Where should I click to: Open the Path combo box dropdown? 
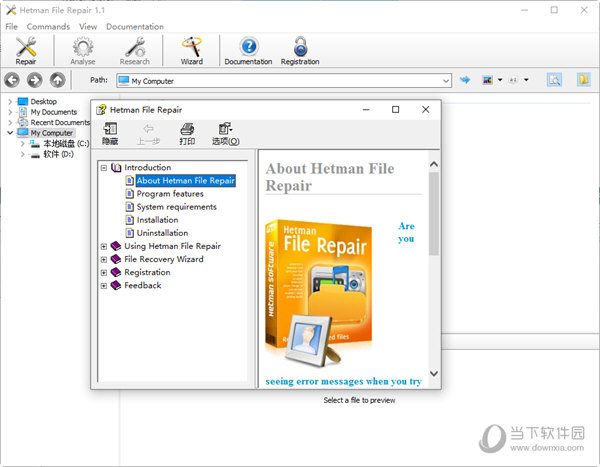point(446,81)
